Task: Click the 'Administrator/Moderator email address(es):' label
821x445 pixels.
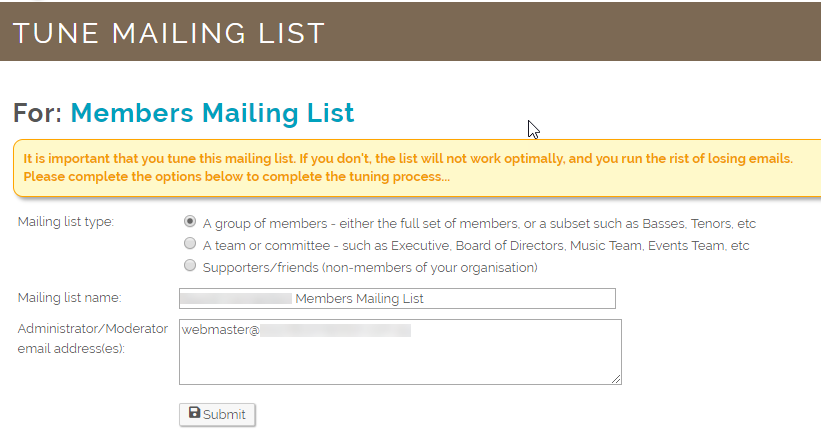Action: (x=93, y=338)
